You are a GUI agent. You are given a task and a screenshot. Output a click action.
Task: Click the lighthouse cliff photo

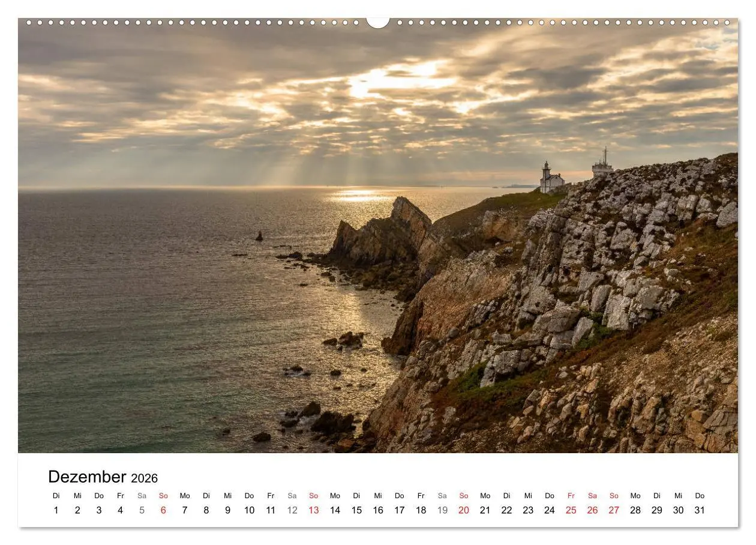(378, 235)
